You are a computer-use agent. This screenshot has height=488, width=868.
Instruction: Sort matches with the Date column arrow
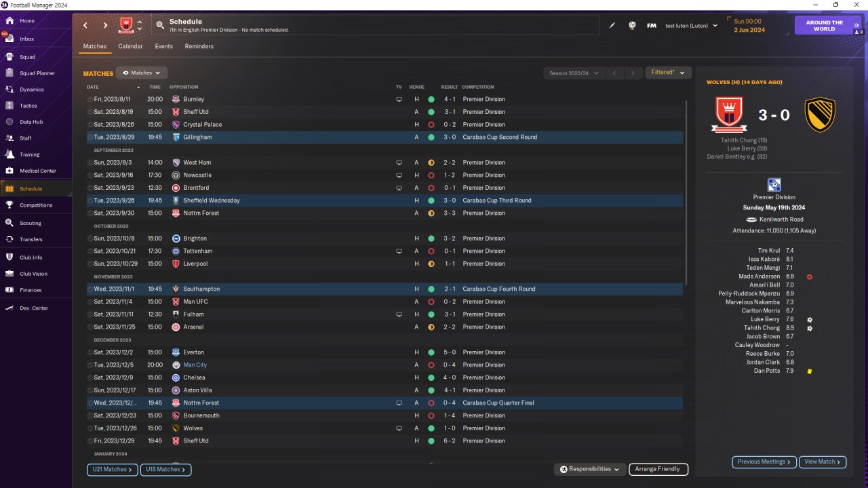coord(138,87)
